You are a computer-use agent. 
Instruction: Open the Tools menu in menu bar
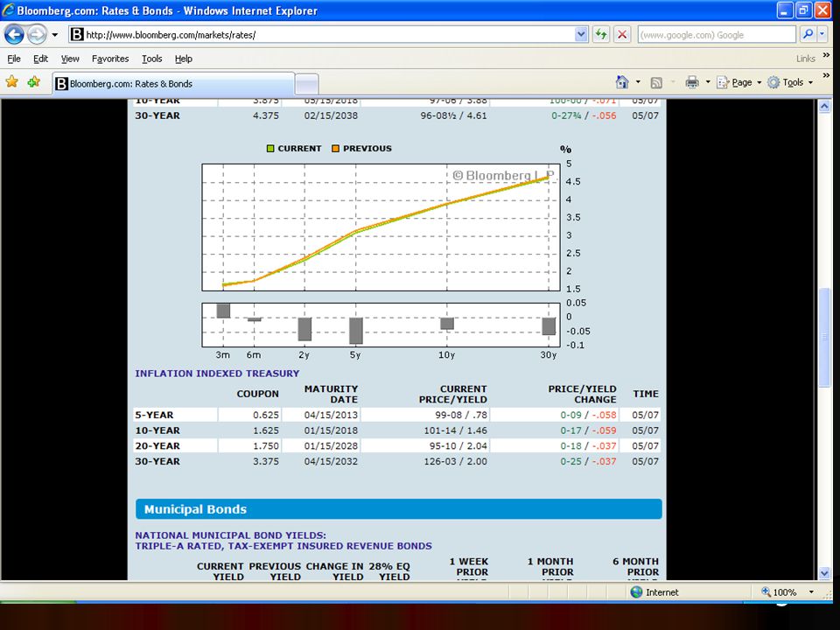pyautogui.click(x=151, y=59)
